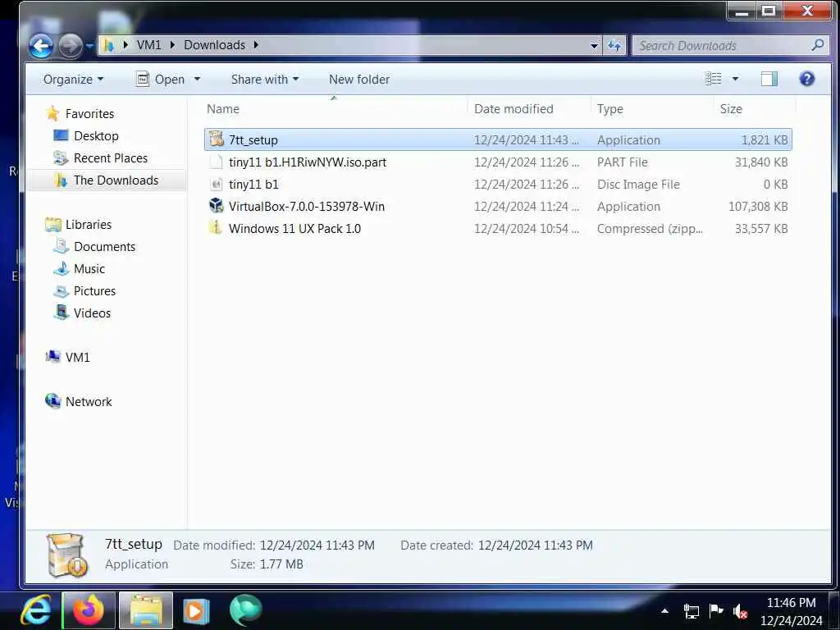Screen dimensions: 840x630
Task: Select the VirtualBox-7.0.0-153978-Win installer icon
Action: pyautogui.click(x=216, y=206)
